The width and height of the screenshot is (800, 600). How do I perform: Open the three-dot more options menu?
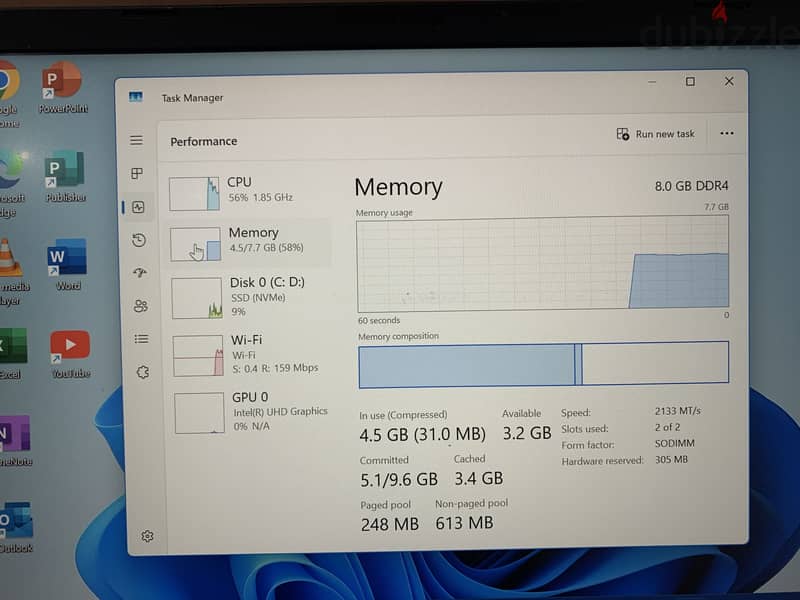point(727,133)
